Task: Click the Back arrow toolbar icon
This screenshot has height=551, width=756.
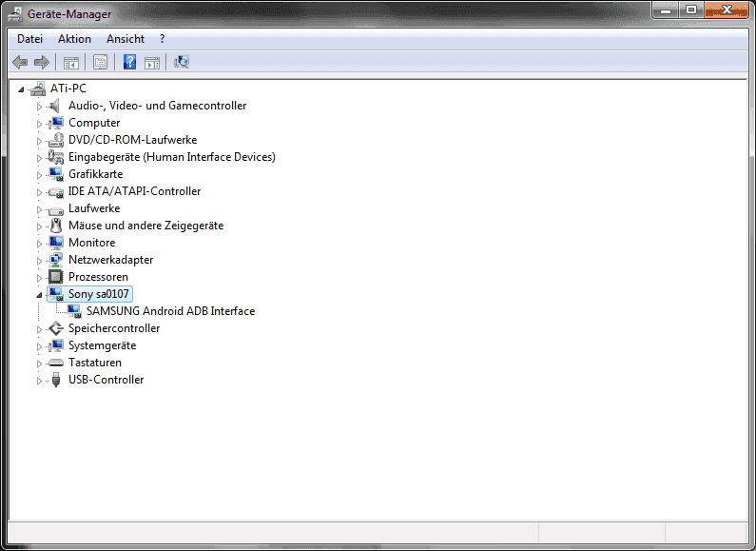Action: pyautogui.click(x=20, y=62)
